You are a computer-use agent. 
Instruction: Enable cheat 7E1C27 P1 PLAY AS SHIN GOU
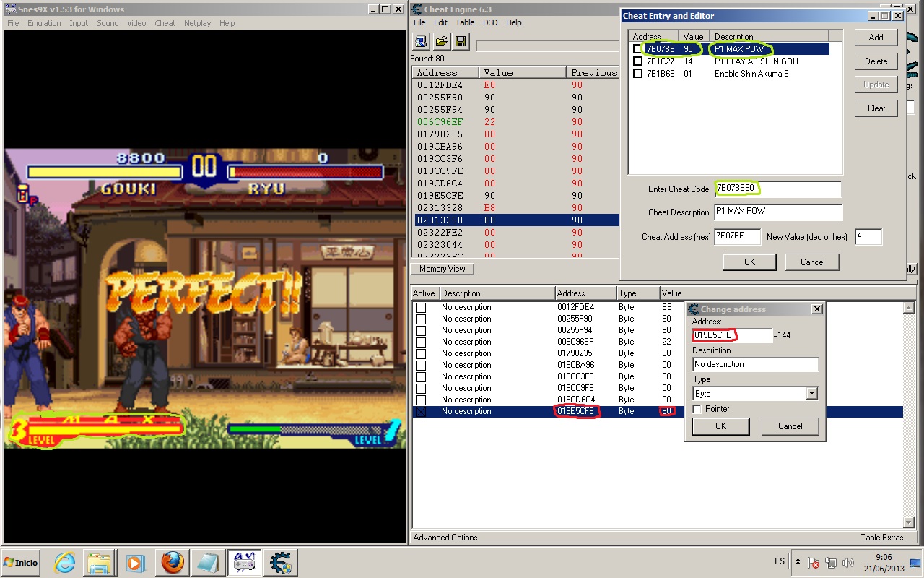[637, 61]
